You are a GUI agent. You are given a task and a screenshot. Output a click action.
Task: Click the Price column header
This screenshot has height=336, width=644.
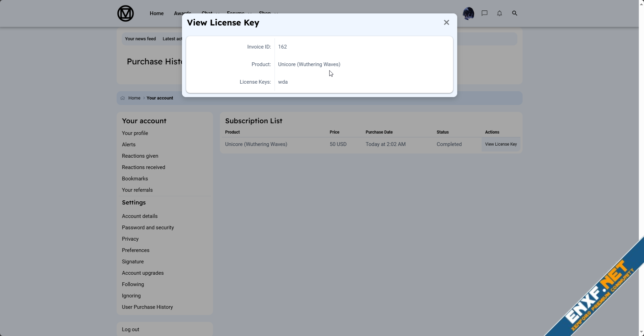coord(334,132)
